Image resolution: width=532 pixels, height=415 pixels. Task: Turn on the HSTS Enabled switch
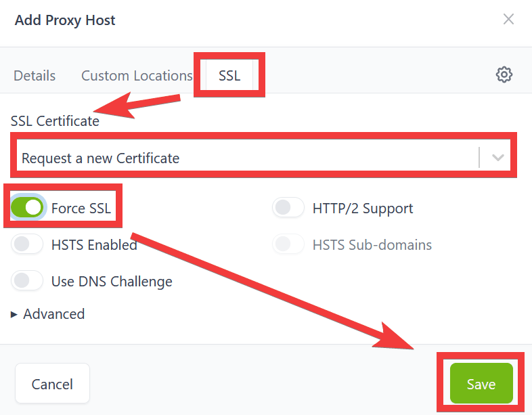click(x=28, y=244)
